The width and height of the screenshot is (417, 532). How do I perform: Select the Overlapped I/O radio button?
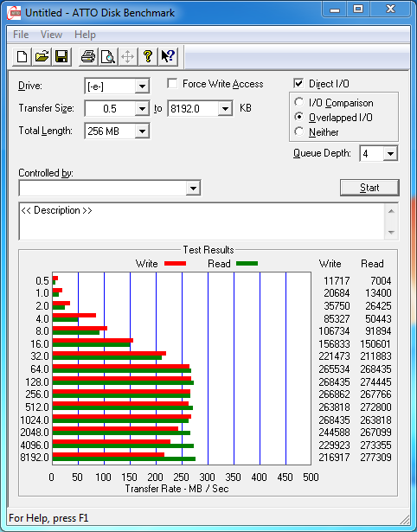299,117
